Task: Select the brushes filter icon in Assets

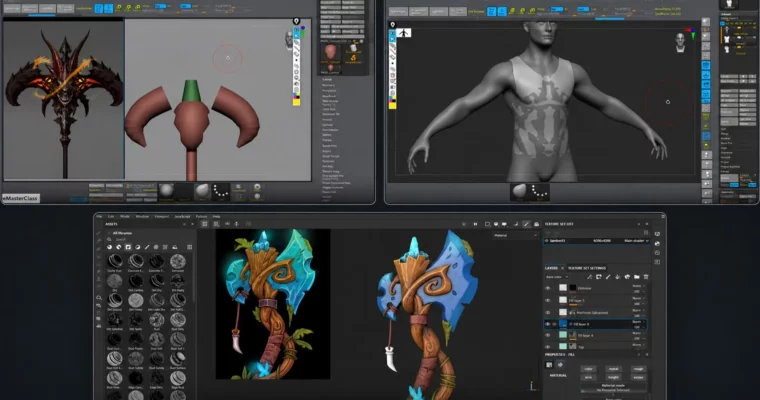Action: [147, 247]
